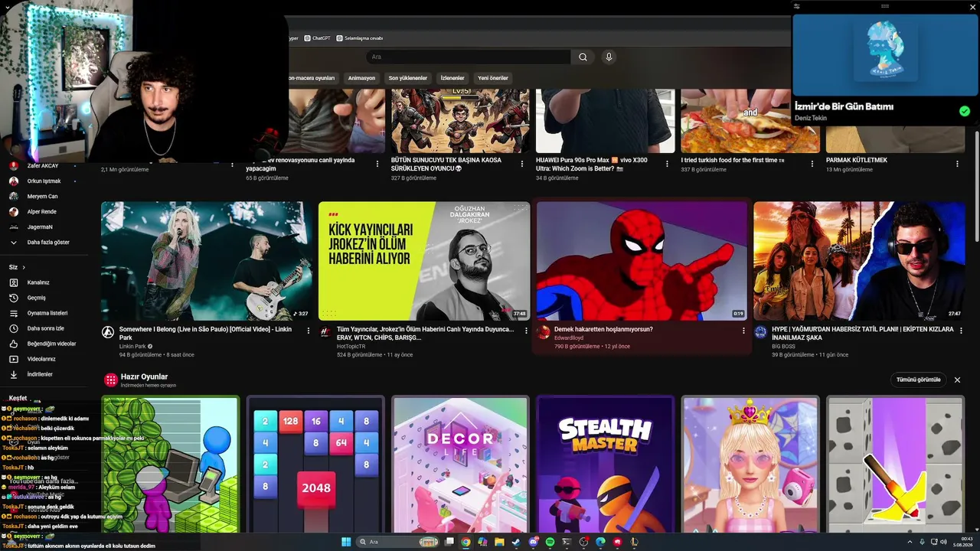Open Linkin Park channel avatar

click(108, 332)
